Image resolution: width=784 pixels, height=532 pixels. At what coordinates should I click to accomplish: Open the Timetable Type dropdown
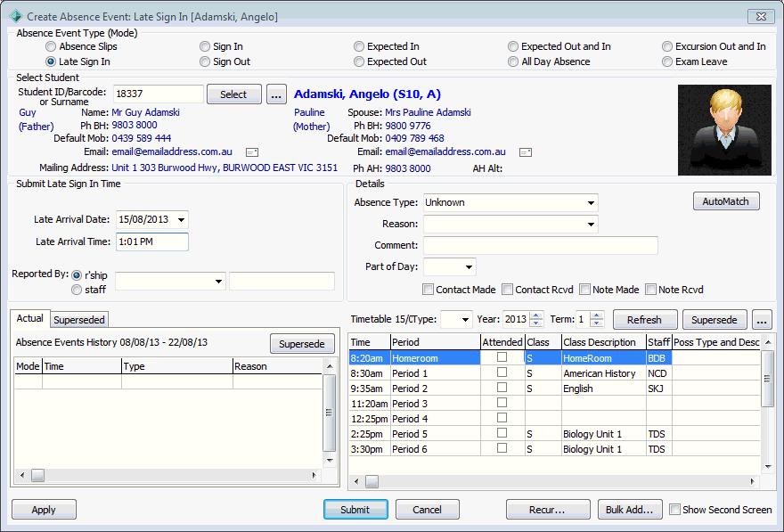pos(465,320)
